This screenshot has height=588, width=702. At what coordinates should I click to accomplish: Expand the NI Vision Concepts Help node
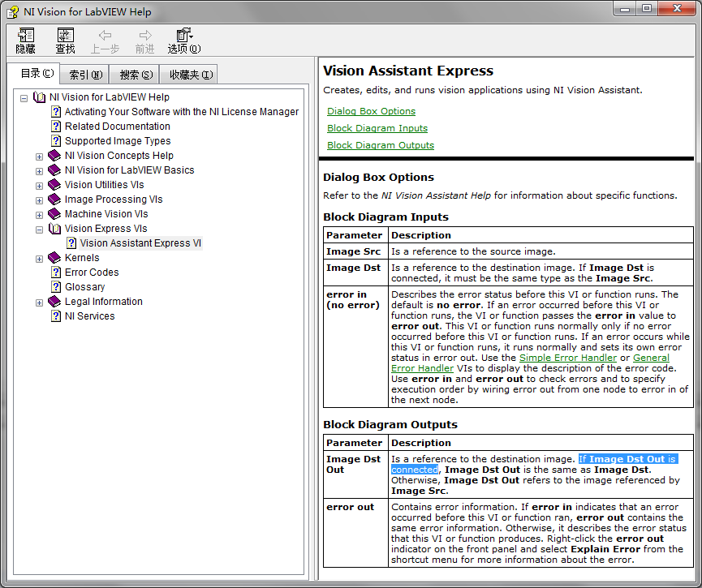40,157
